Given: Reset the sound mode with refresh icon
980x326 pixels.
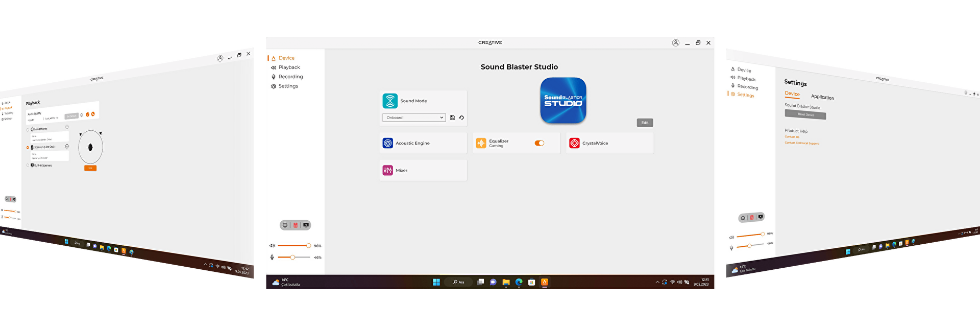Looking at the screenshot, I should point(461,118).
